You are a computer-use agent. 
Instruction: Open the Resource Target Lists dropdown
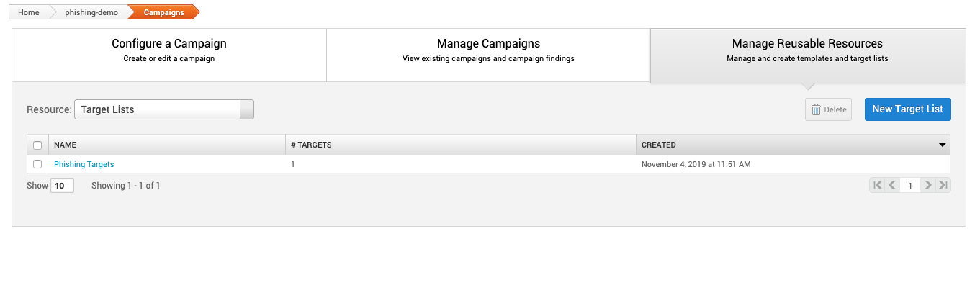(x=158, y=109)
